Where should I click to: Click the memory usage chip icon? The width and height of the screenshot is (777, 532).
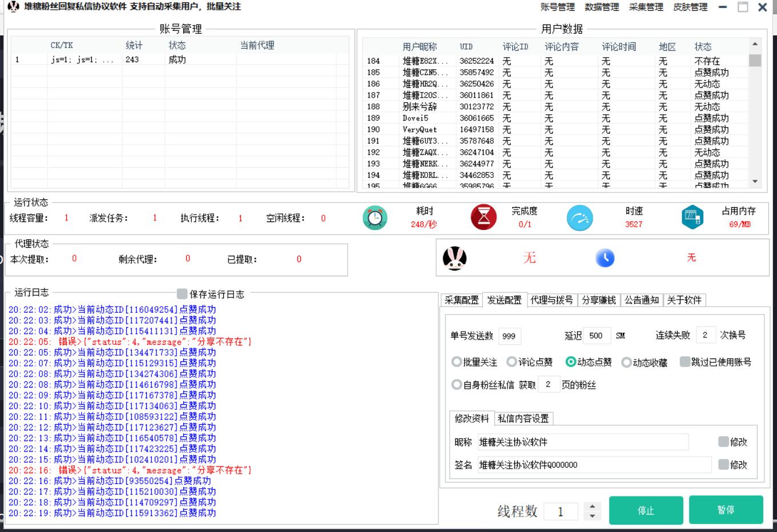(x=693, y=217)
